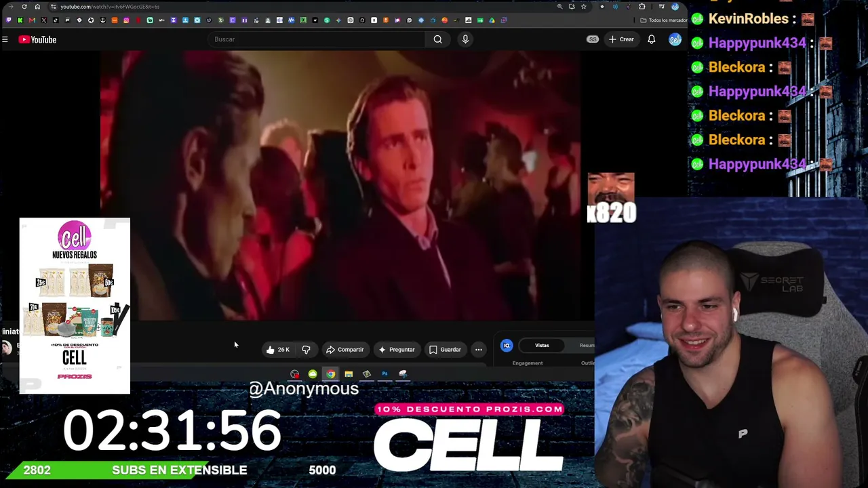Open the Compartir share dialog
Image resolution: width=868 pixels, height=488 pixels.
coord(345,350)
